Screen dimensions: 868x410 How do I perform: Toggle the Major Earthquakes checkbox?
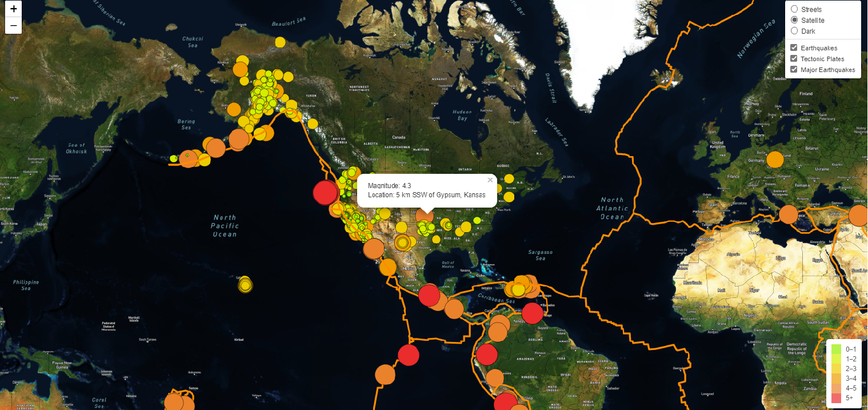point(793,69)
